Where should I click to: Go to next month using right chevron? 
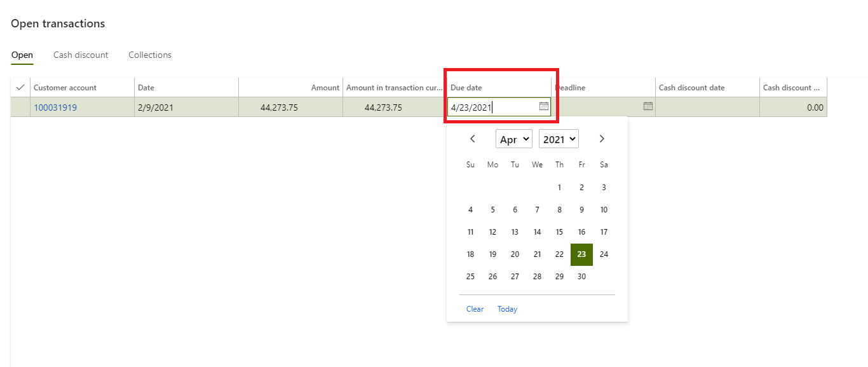click(x=601, y=138)
